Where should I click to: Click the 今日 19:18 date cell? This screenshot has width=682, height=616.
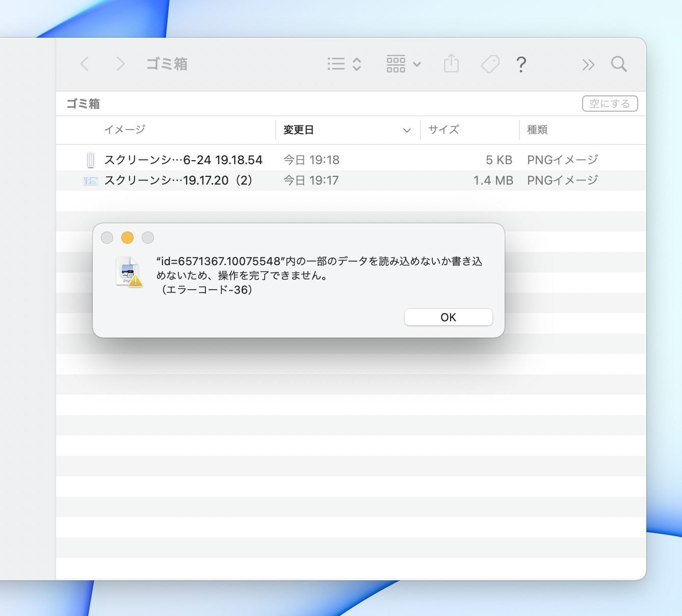coord(311,160)
